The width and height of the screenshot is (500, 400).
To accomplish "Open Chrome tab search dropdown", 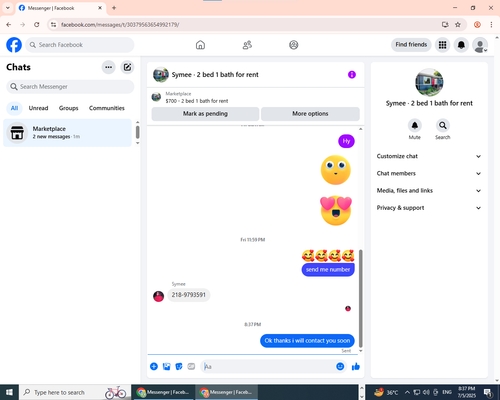I will (x=8, y=8).
